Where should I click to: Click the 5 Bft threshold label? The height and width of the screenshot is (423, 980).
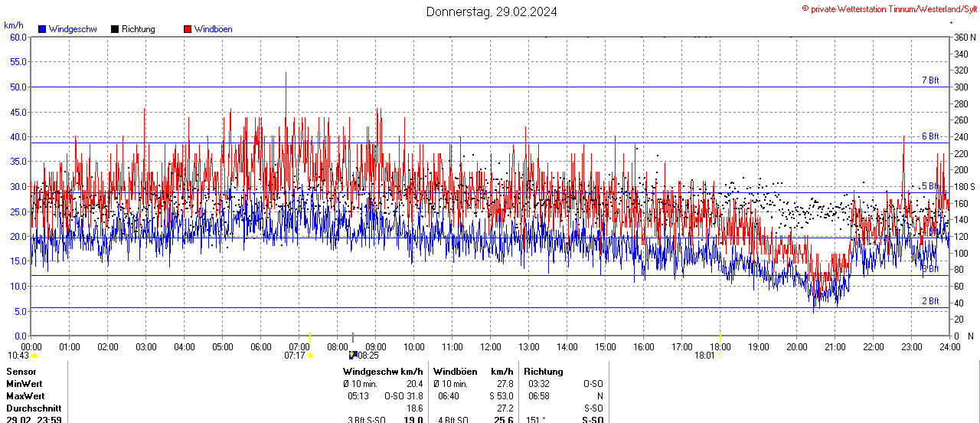pyautogui.click(x=930, y=186)
